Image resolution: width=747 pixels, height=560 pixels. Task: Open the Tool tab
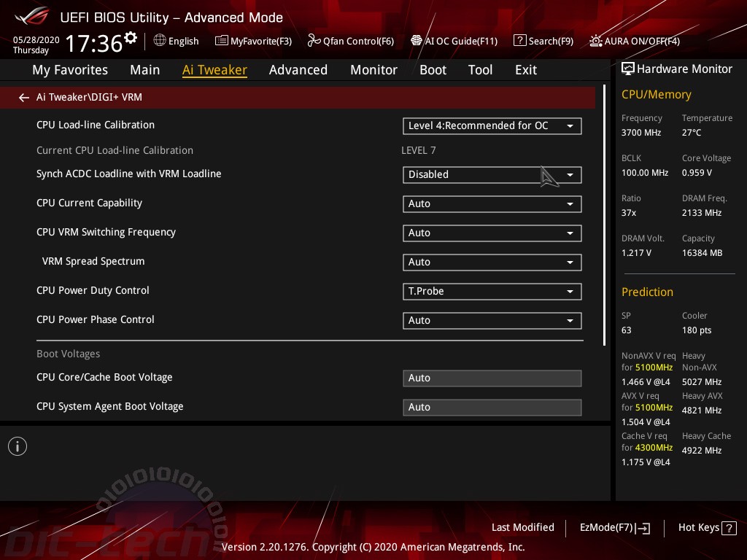(x=480, y=70)
